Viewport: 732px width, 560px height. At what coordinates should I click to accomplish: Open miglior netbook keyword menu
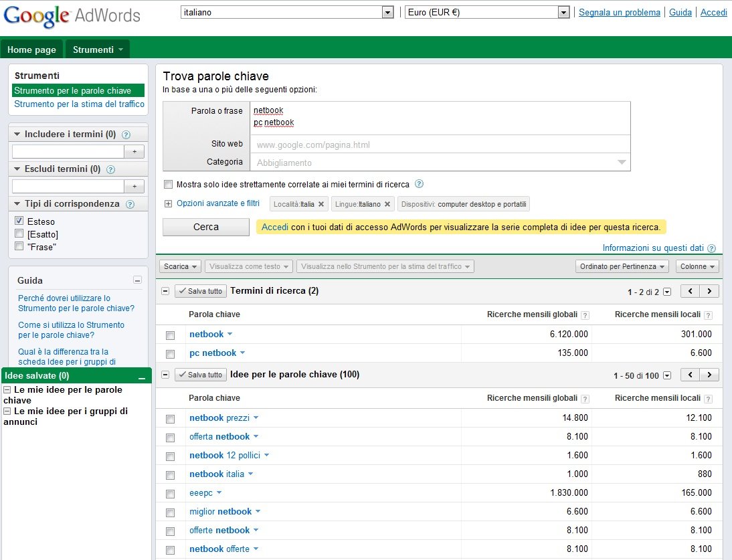tap(258, 512)
